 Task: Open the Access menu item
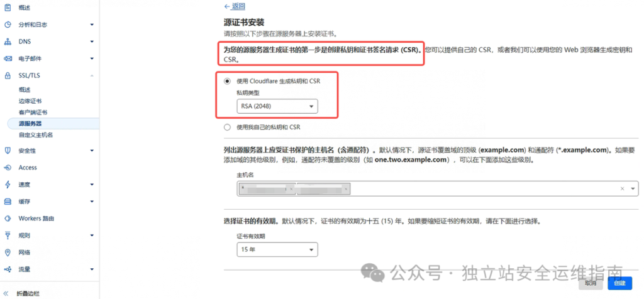tap(28, 167)
